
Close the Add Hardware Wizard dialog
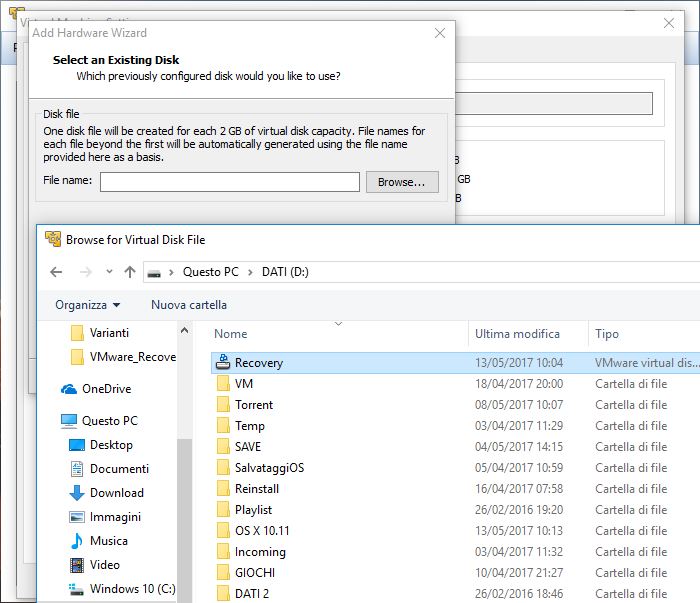pyautogui.click(x=440, y=33)
